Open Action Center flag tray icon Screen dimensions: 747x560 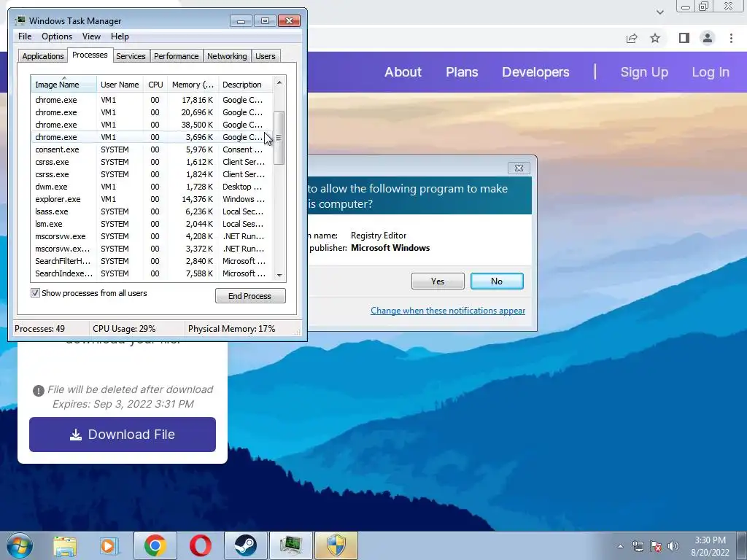(x=656, y=546)
